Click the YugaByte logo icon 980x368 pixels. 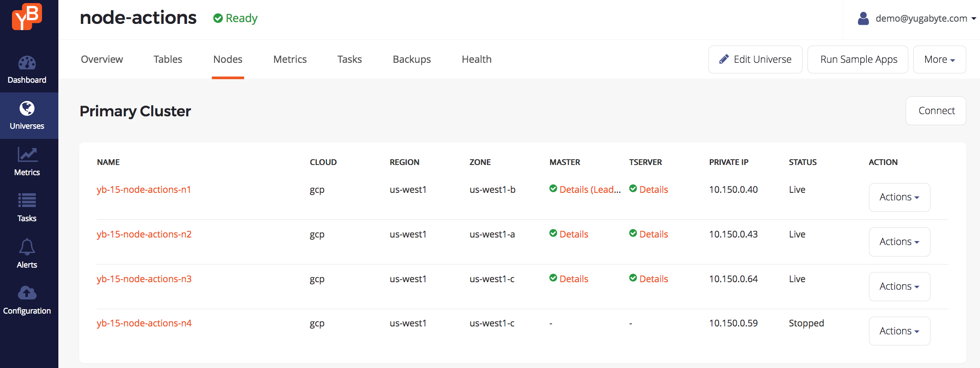pos(27,17)
